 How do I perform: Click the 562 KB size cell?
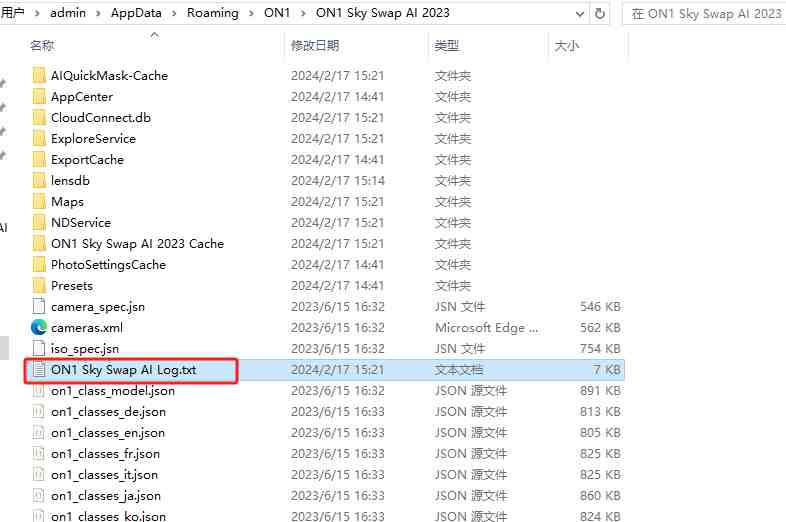[600, 328]
